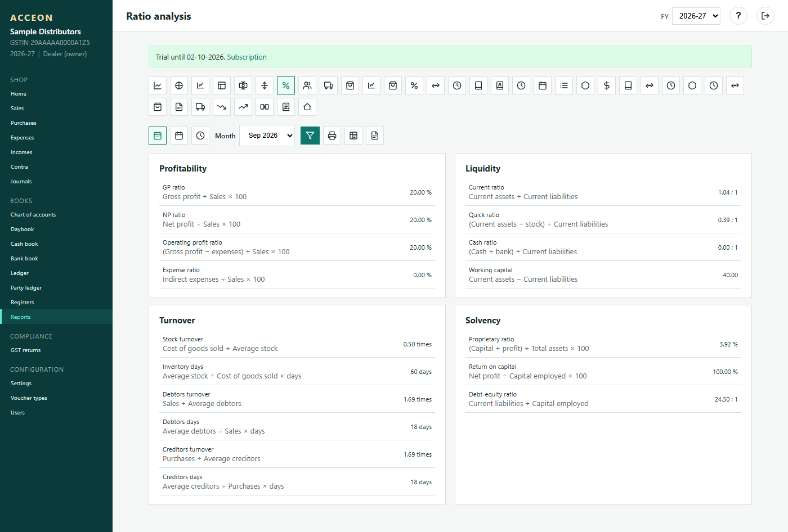
Task: Open the globe-style circle report icon
Action: click(179, 85)
